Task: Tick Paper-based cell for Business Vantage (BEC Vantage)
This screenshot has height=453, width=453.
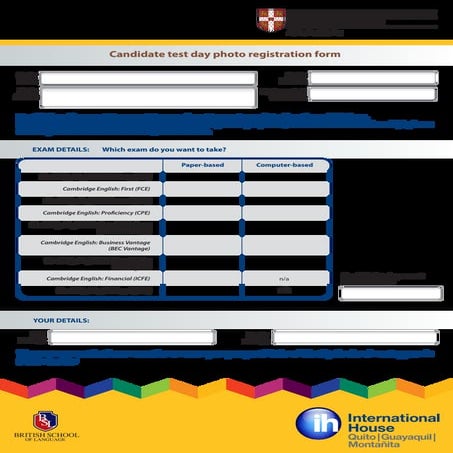Action: 202,245
